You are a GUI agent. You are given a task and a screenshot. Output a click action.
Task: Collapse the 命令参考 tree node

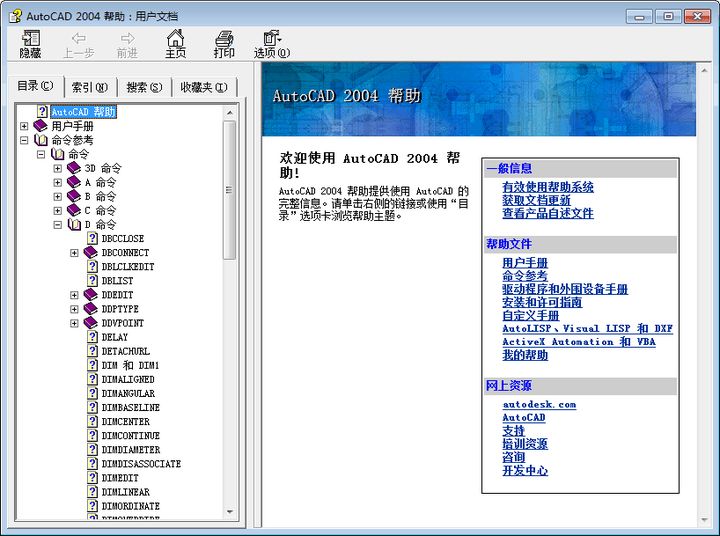tap(24, 140)
